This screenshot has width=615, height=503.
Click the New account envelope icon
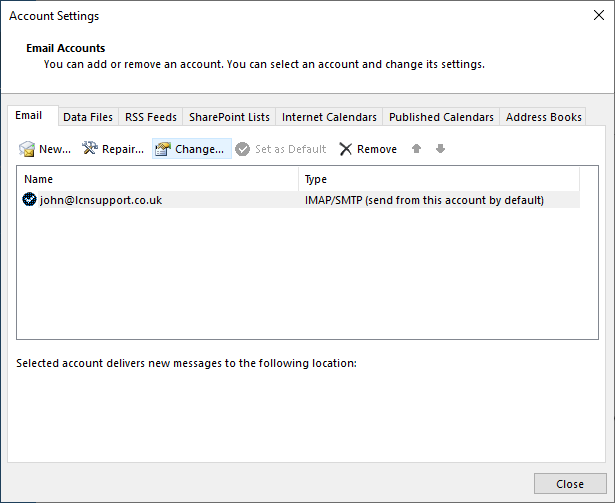click(27, 149)
